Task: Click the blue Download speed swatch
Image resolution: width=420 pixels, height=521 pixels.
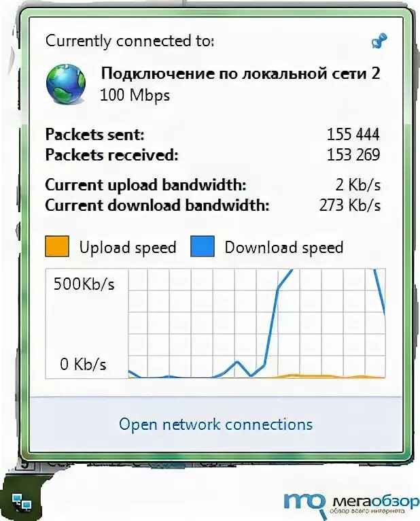Action: click(203, 246)
